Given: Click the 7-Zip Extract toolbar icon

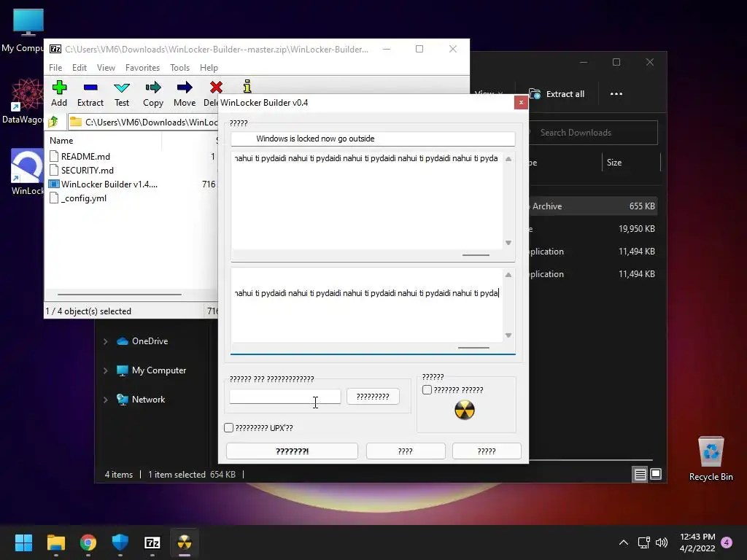Looking at the screenshot, I should point(90,87).
